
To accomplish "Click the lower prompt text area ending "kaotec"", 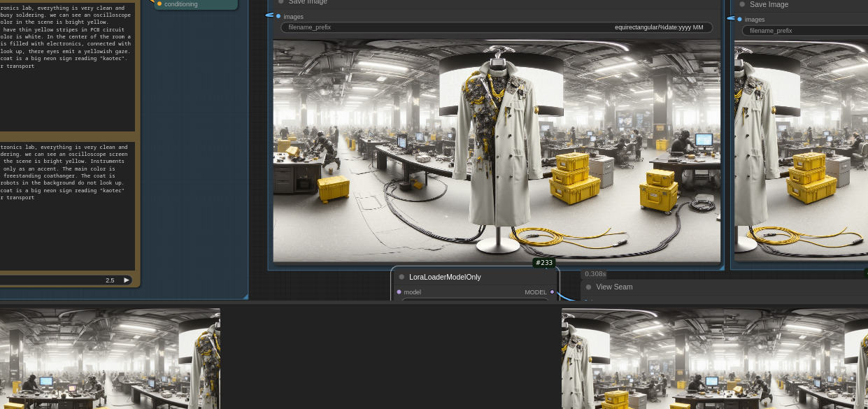I will 67,206.
